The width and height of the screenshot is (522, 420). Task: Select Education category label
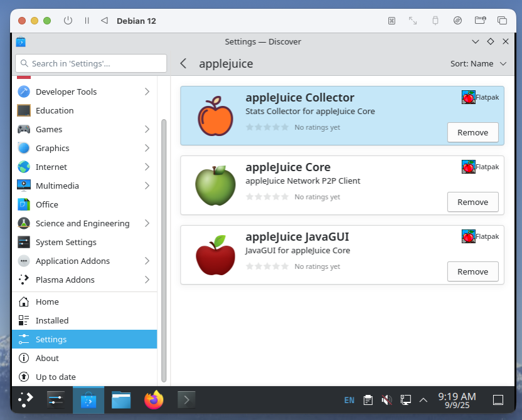55,110
